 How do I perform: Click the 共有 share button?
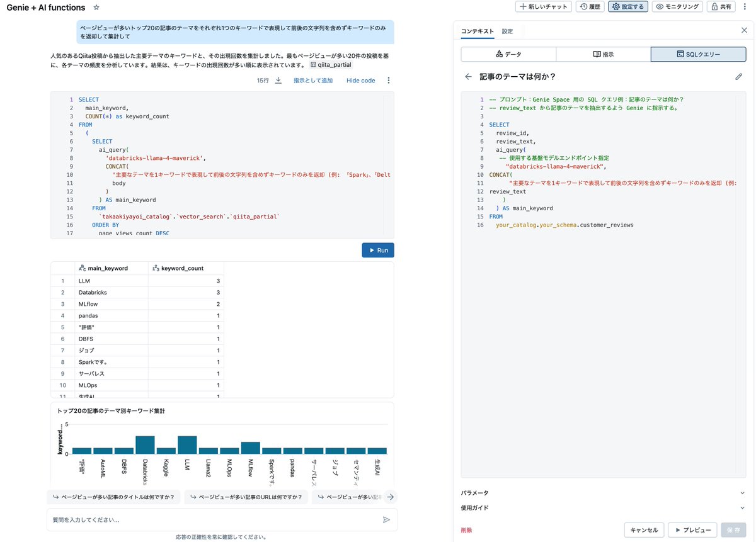pos(721,7)
